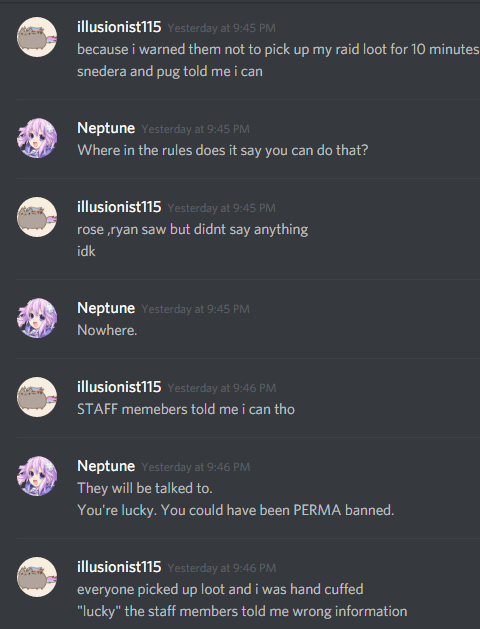The height and width of the screenshot is (629, 480).
Task: Open illusionist115 username on the first message
Action: pyautogui.click(x=119, y=27)
